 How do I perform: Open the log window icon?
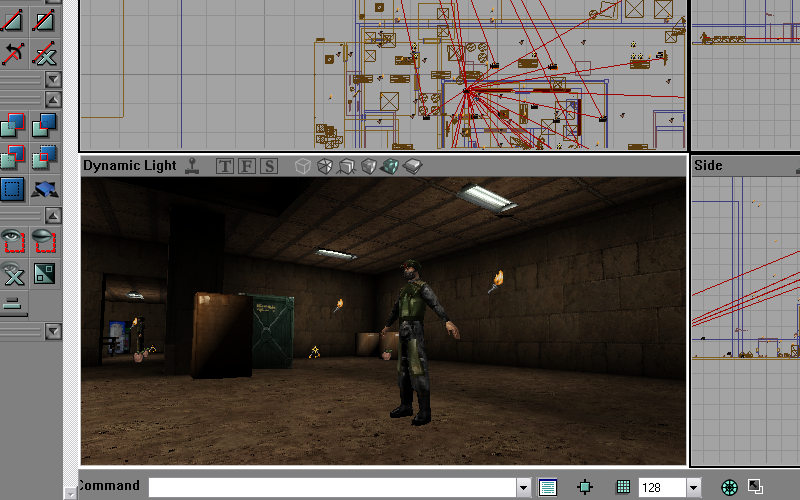pos(548,487)
